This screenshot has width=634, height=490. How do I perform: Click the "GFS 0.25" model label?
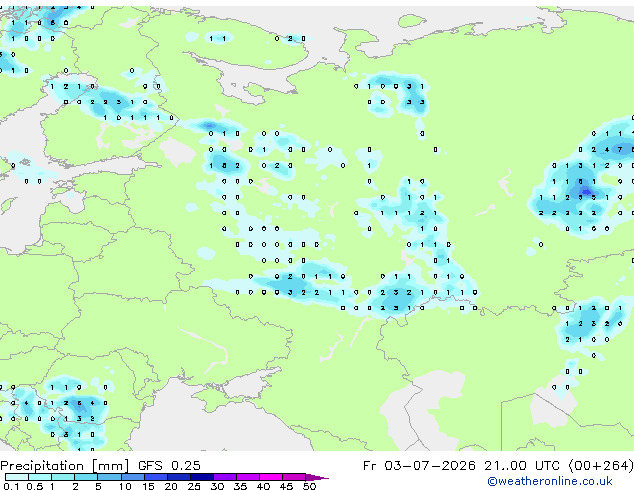coord(169,466)
